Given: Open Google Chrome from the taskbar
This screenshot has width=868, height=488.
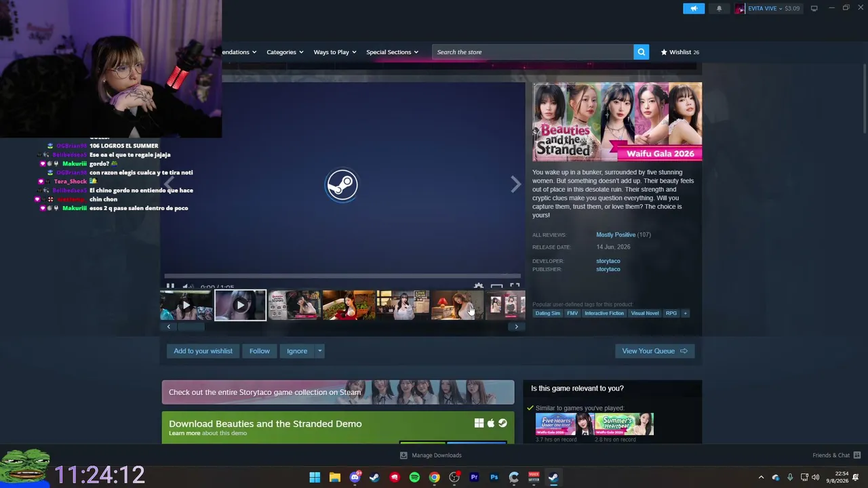Looking at the screenshot, I should 434,477.
